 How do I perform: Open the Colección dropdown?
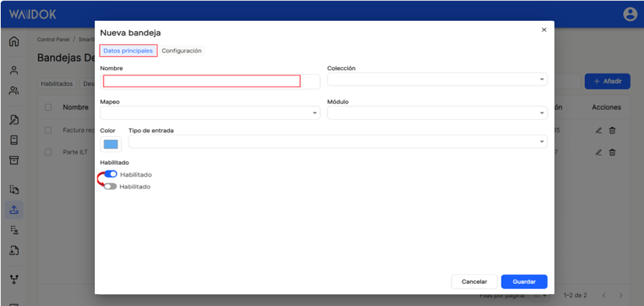tap(437, 79)
